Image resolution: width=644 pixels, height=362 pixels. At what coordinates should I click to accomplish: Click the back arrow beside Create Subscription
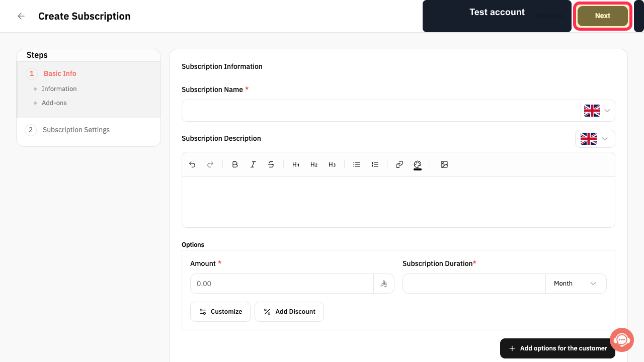21,16
